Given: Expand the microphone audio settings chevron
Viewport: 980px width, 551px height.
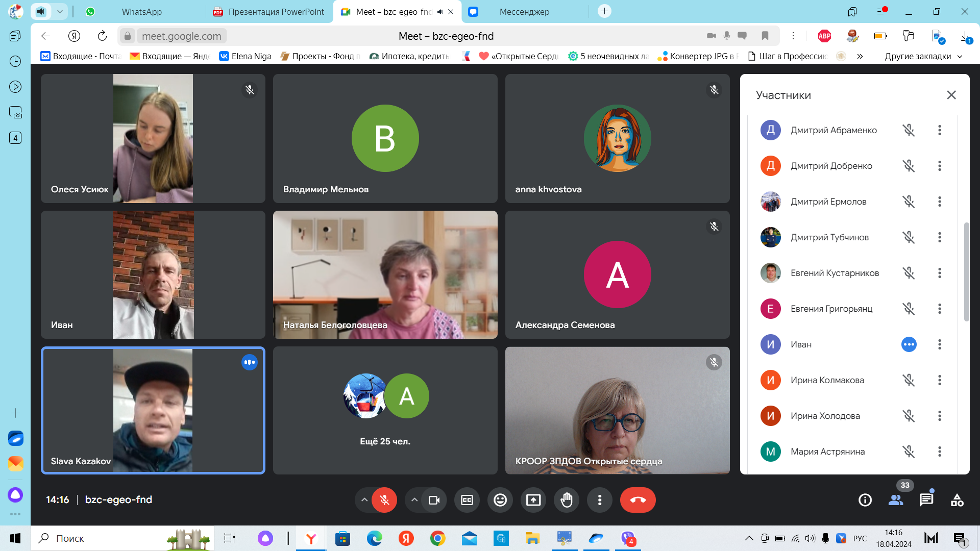Looking at the screenshot, I should click(364, 500).
